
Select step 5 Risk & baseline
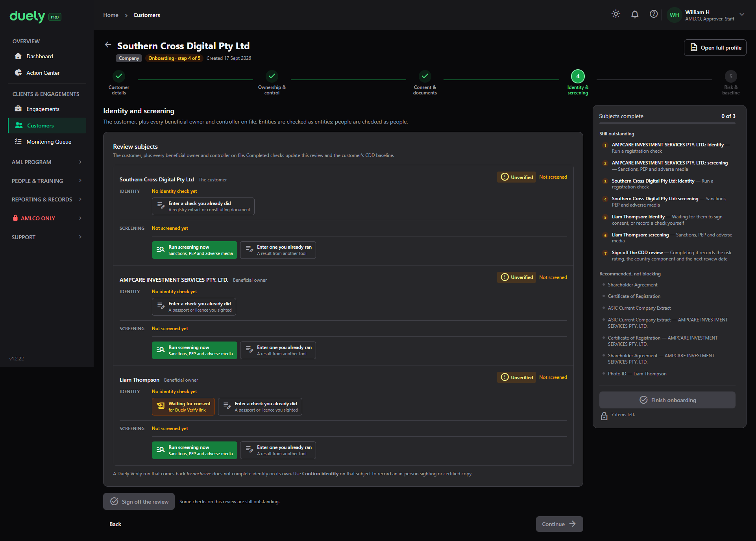[731, 76]
